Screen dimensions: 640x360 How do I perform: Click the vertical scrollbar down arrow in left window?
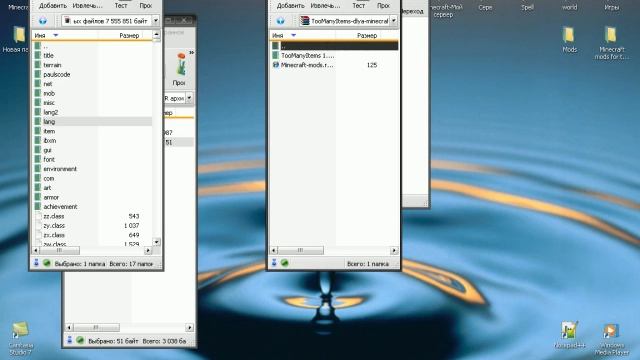[x=156, y=242]
